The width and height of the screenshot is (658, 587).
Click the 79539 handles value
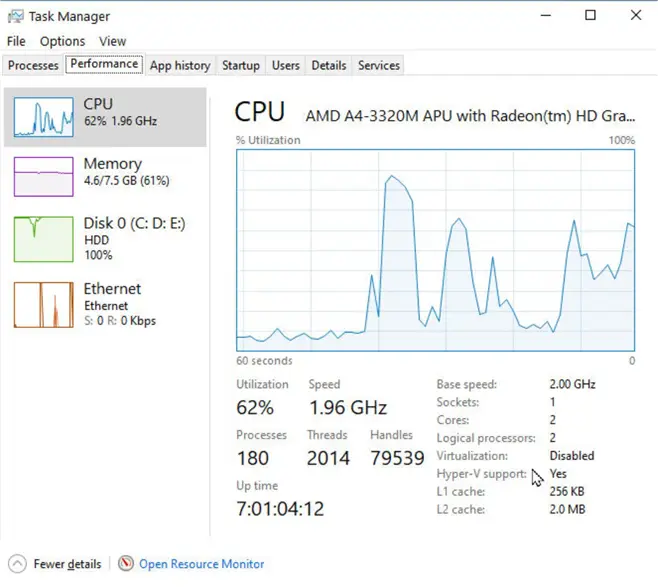(397, 458)
